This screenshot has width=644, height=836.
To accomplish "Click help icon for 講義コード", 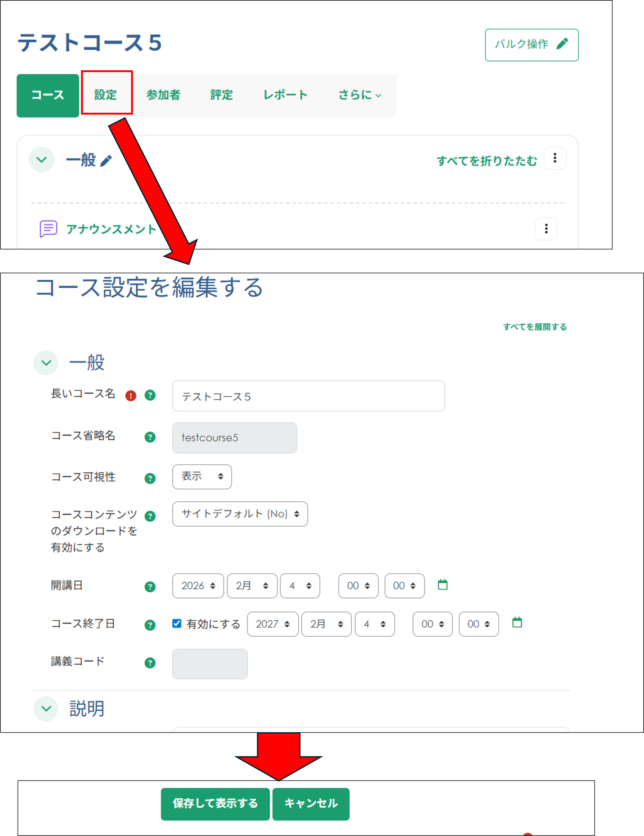I will pos(150,663).
